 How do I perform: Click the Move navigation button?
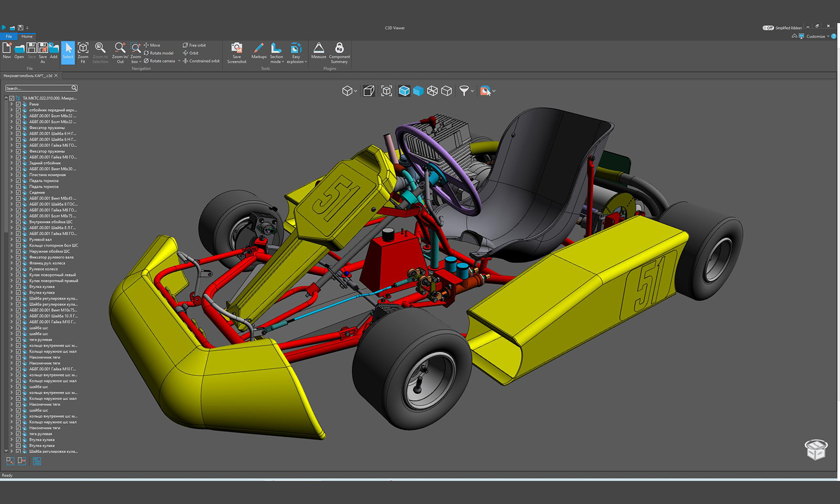click(x=152, y=45)
